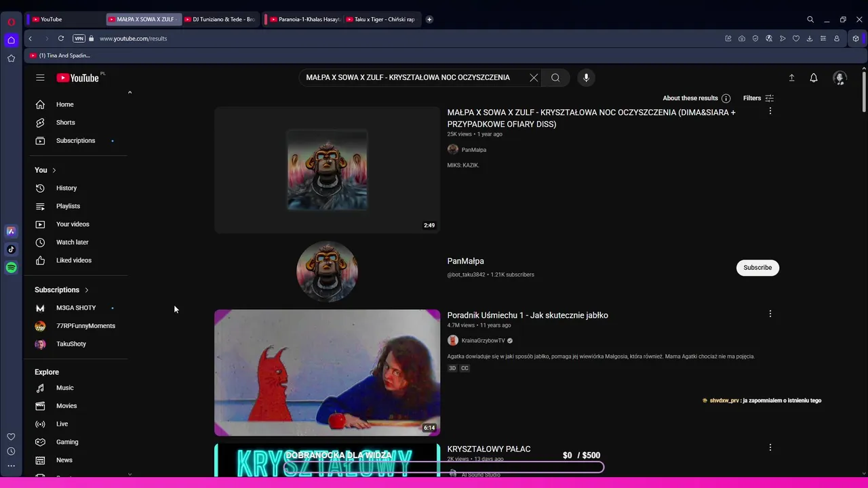Open TikTok in the Opera sidebar

(11, 249)
